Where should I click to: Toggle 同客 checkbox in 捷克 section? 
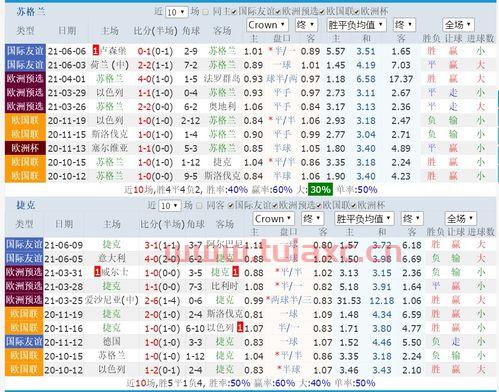tap(199, 206)
